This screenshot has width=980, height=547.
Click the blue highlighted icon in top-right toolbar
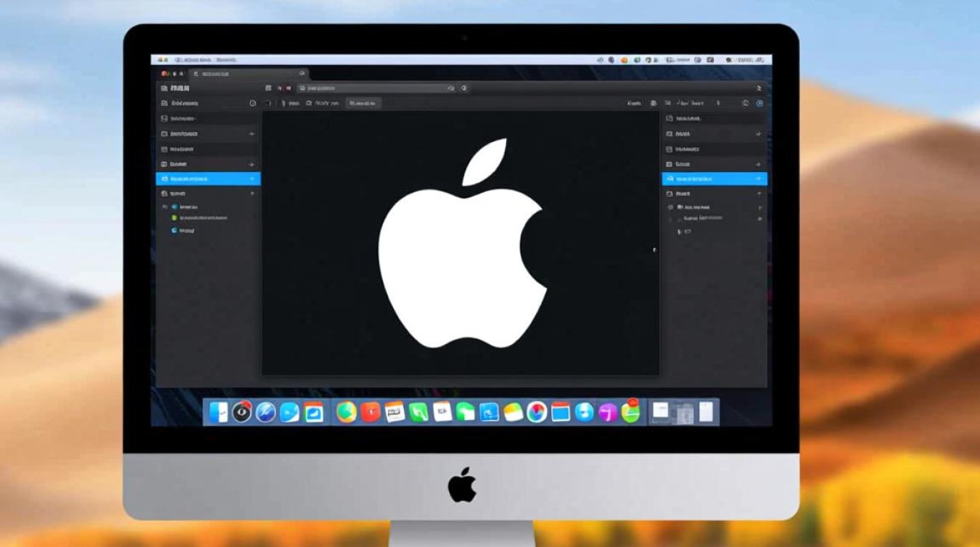click(x=759, y=104)
